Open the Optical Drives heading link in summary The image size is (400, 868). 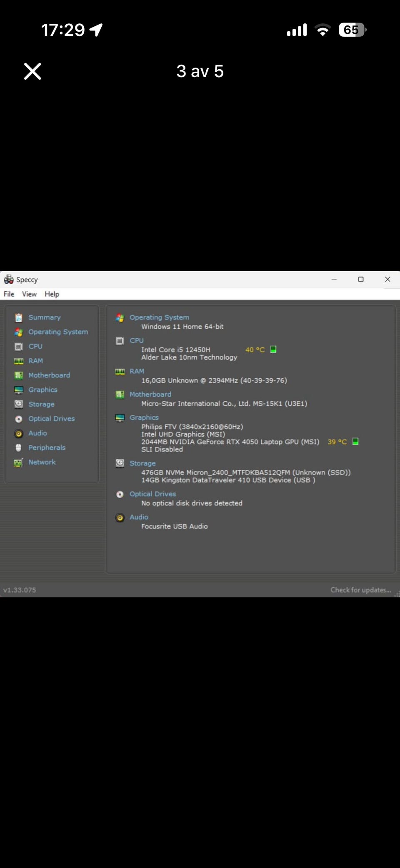coord(152,494)
